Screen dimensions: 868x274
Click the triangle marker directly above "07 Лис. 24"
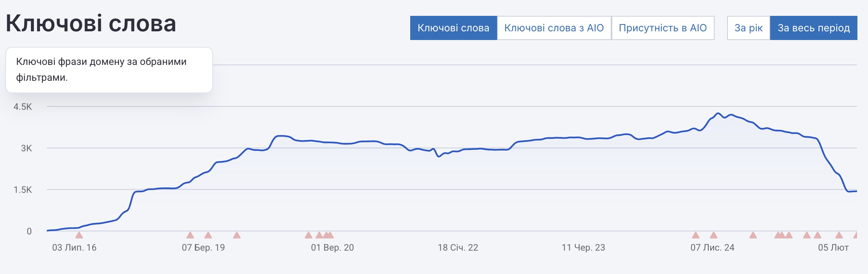714,235
